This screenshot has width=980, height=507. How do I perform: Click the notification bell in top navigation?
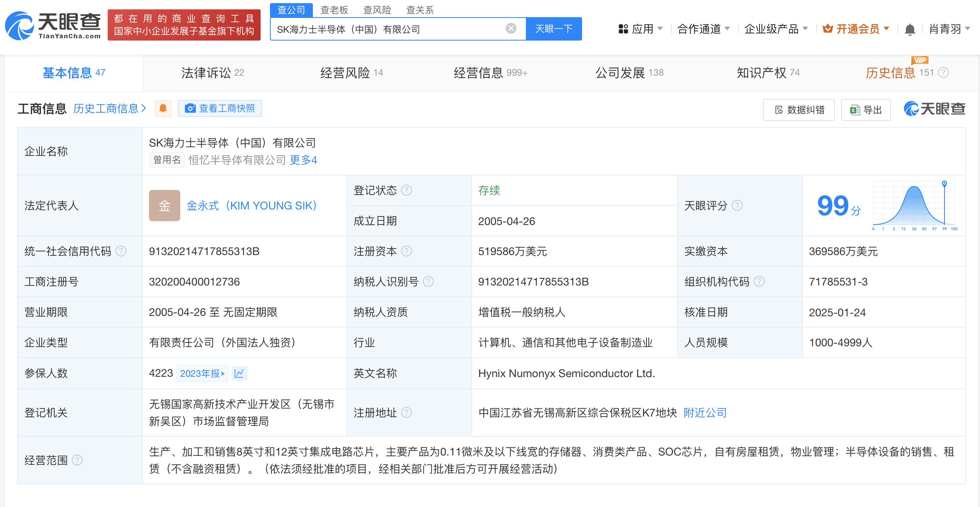[910, 29]
